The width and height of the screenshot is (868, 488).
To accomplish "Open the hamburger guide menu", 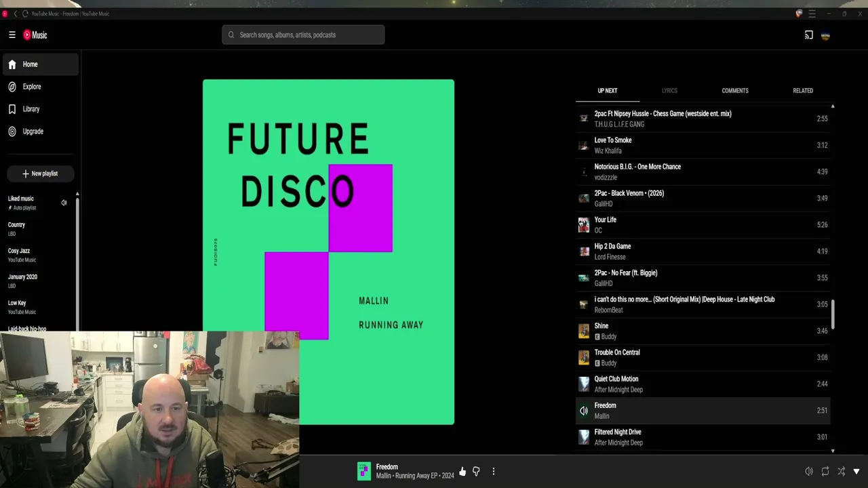I will [x=12, y=35].
